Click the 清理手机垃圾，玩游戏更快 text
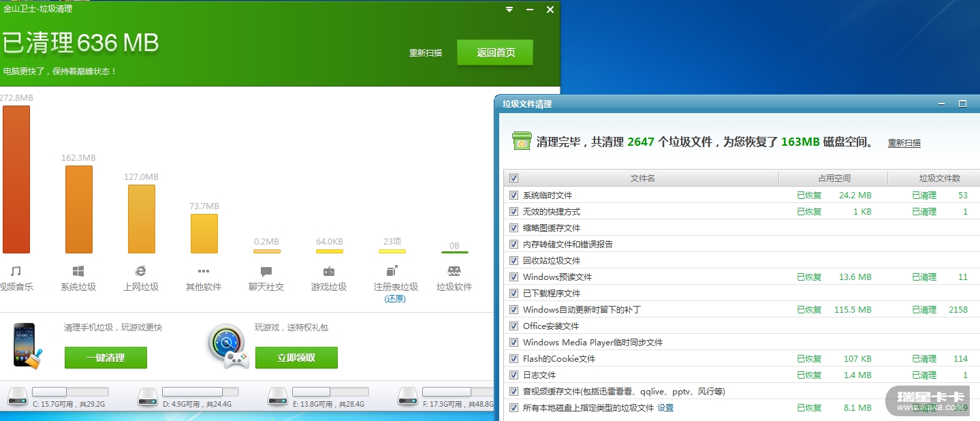Screen dimensions: 980x421 113,328
